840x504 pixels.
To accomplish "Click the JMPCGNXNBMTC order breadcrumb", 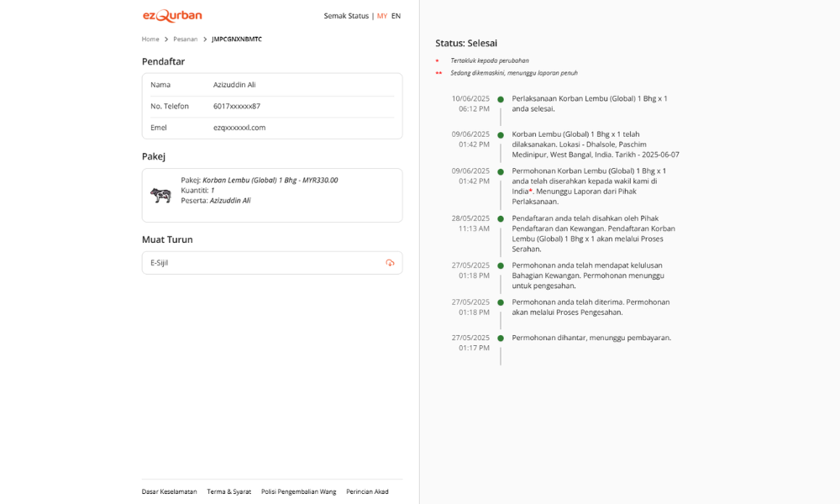I will [237, 39].
